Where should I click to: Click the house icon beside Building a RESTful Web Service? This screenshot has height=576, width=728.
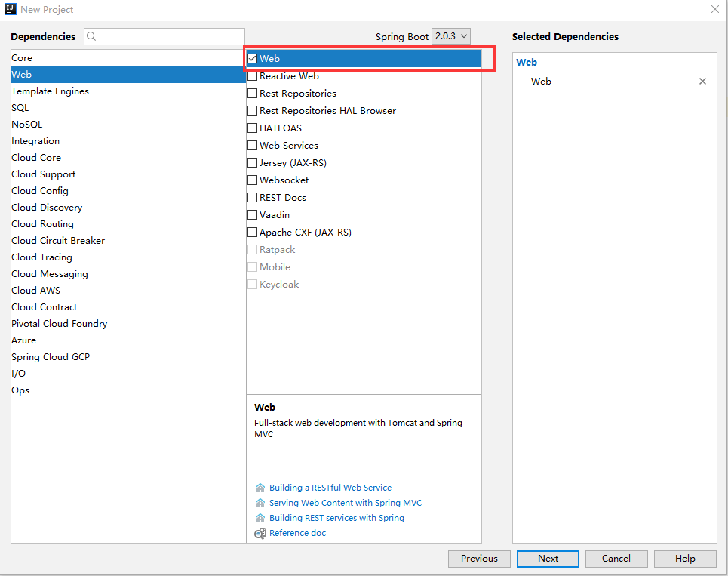pos(260,488)
